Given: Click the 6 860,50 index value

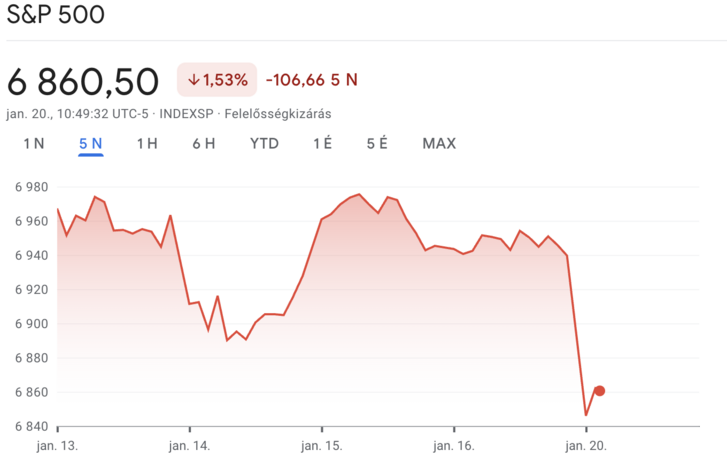Looking at the screenshot, I should click(83, 81).
